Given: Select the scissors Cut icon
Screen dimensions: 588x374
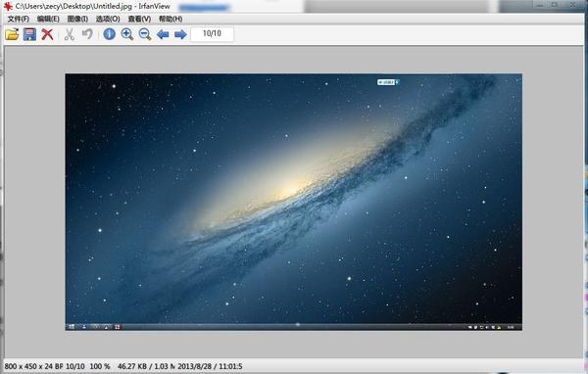Looking at the screenshot, I should [x=69, y=34].
